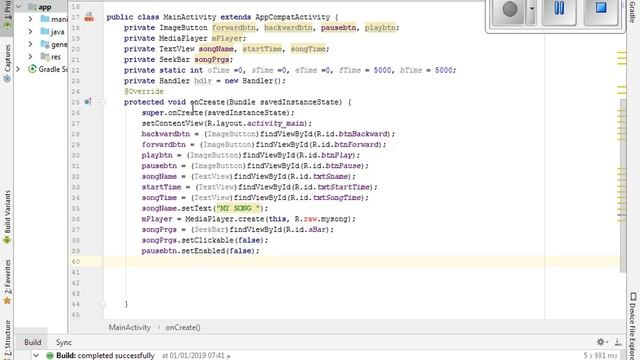Click the related XML gutter icon at line 17
Screen dimensions: 640x360
(x=89, y=17)
